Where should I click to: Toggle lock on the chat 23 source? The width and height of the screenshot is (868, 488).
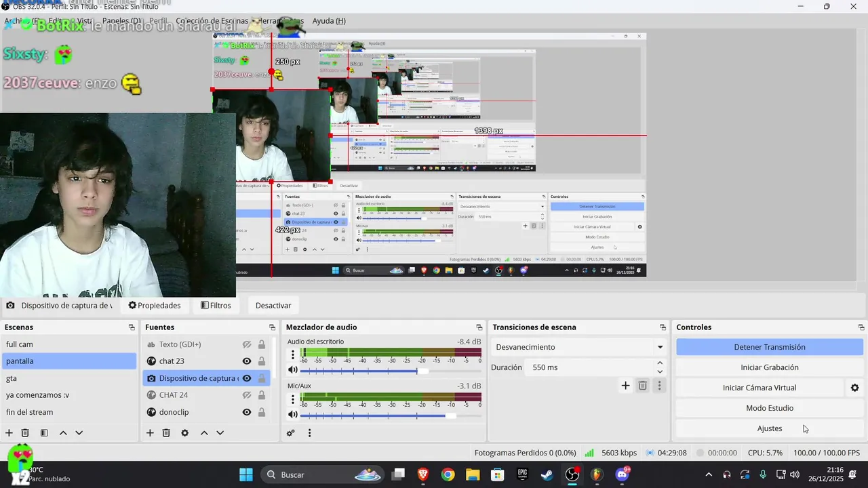click(262, 361)
